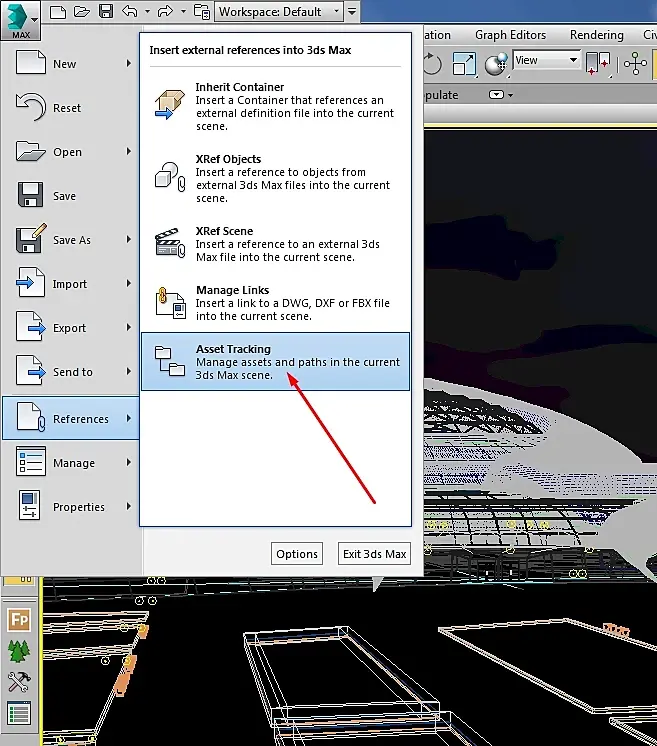Click the New Scene icon in quick access toolbar

58,11
